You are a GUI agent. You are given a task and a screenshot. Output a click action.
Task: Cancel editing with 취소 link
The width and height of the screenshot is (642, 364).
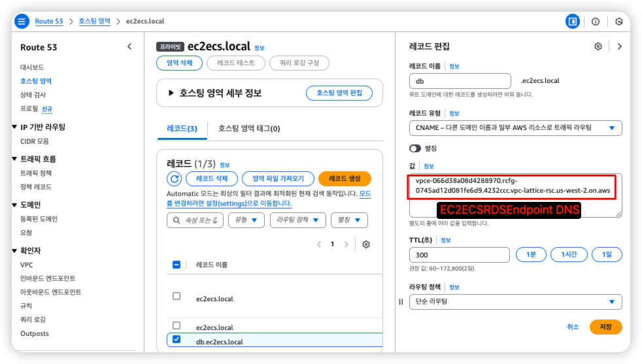(x=573, y=327)
